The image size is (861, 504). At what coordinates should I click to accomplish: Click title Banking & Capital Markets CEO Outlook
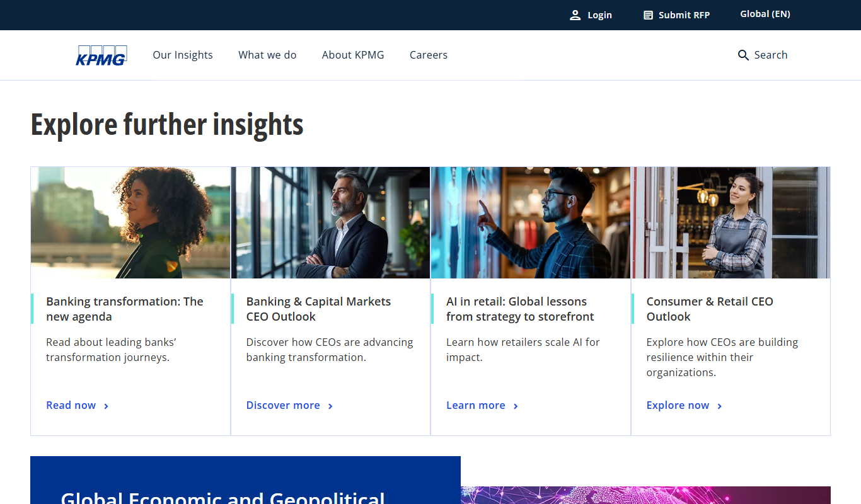pyautogui.click(x=318, y=309)
